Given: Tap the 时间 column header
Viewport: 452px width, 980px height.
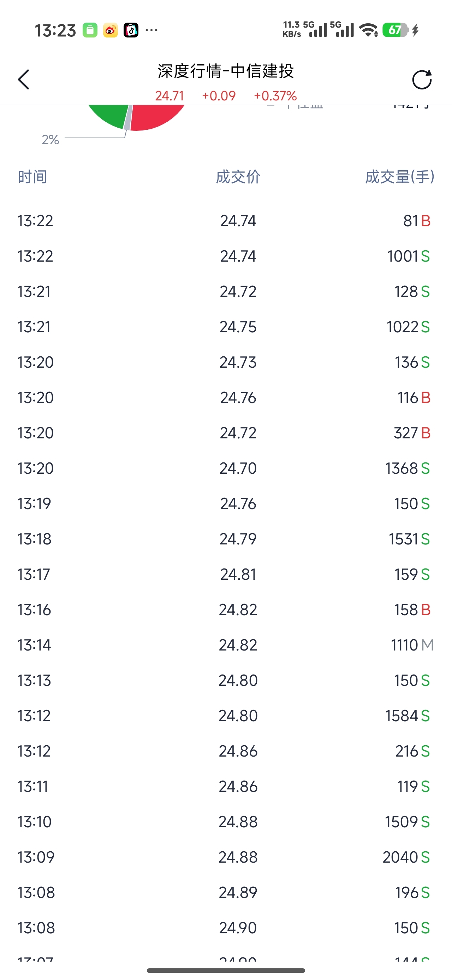Looking at the screenshot, I should tap(32, 177).
